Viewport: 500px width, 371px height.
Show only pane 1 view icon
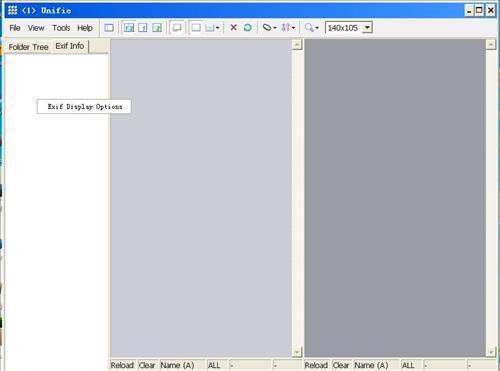(x=143, y=28)
